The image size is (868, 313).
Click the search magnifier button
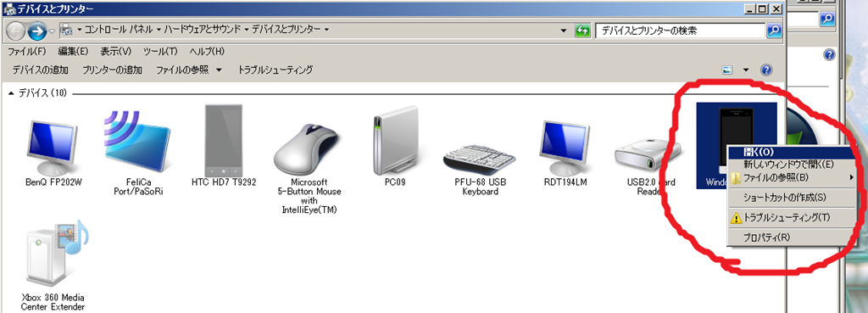(x=773, y=31)
